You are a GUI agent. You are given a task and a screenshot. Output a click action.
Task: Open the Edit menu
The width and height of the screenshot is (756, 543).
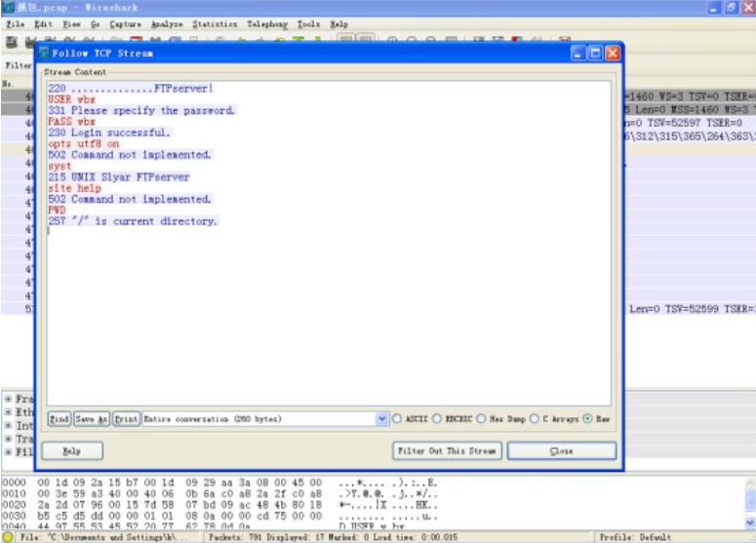click(x=43, y=24)
